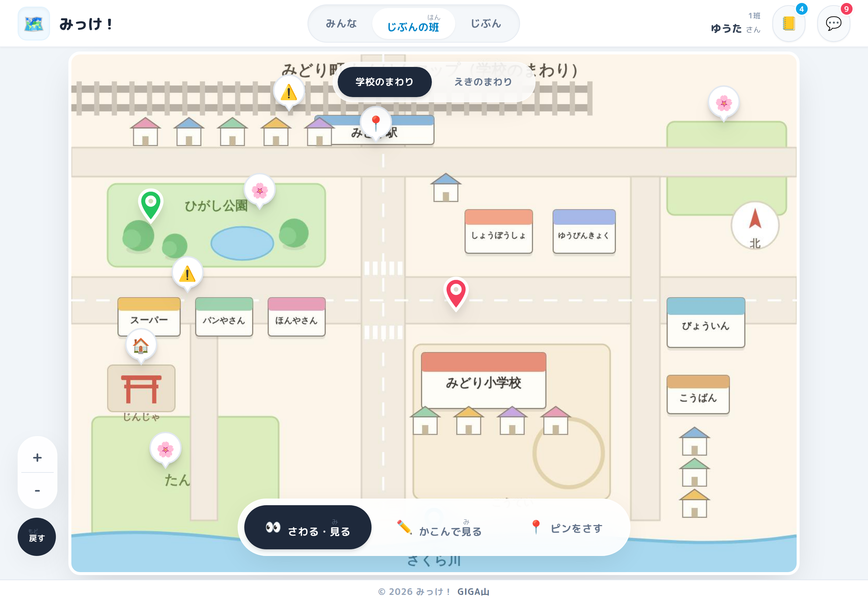Click the red pin near the school road
Image resolution: width=868 pixels, height=603 pixels.
[x=456, y=294]
